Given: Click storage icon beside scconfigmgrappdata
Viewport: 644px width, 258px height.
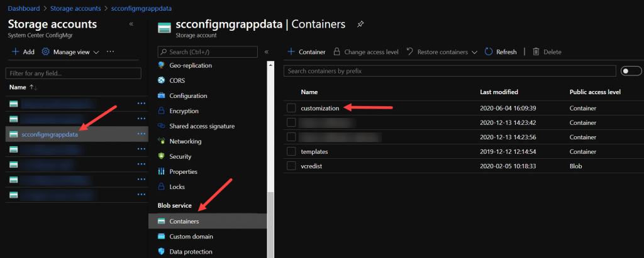Looking at the screenshot, I should coord(14,134).
